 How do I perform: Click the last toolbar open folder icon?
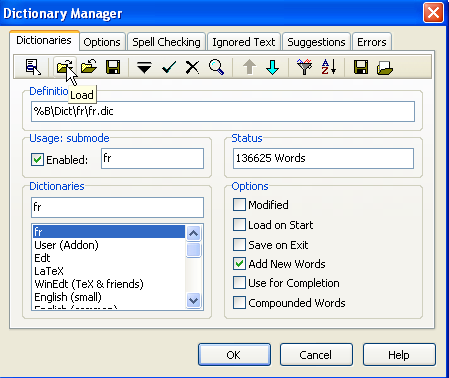[385, 68]
